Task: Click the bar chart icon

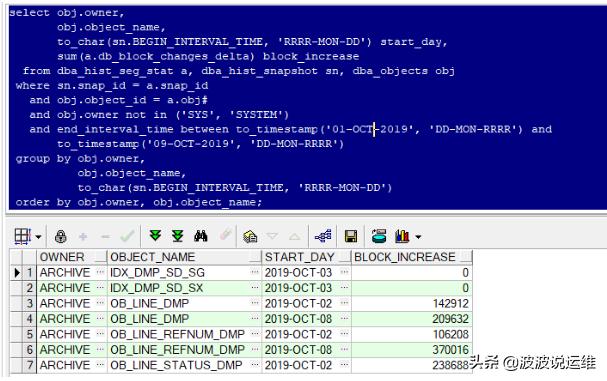Action: tap(402, 236)
